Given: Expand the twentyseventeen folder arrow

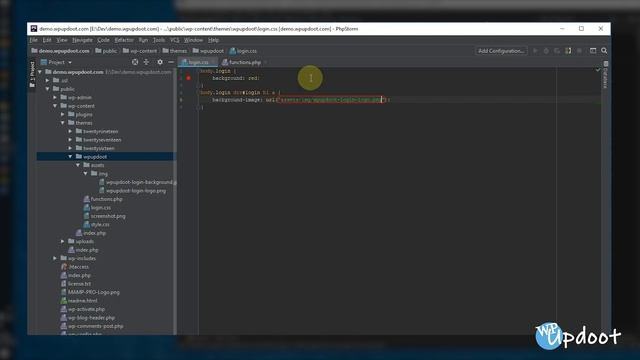Looking at the screenshot, I should 70,140.
